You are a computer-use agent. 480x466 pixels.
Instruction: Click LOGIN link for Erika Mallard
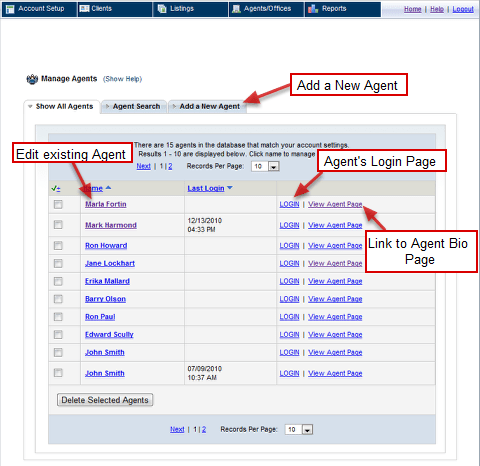289,281
